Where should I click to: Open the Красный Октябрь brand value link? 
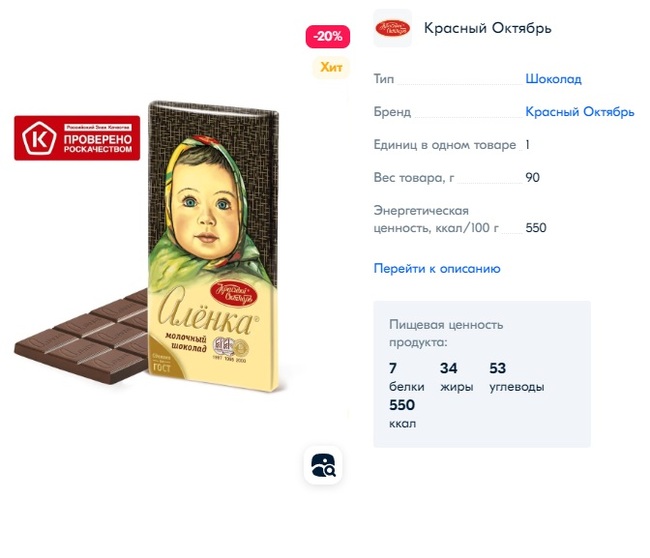[580, 112]
